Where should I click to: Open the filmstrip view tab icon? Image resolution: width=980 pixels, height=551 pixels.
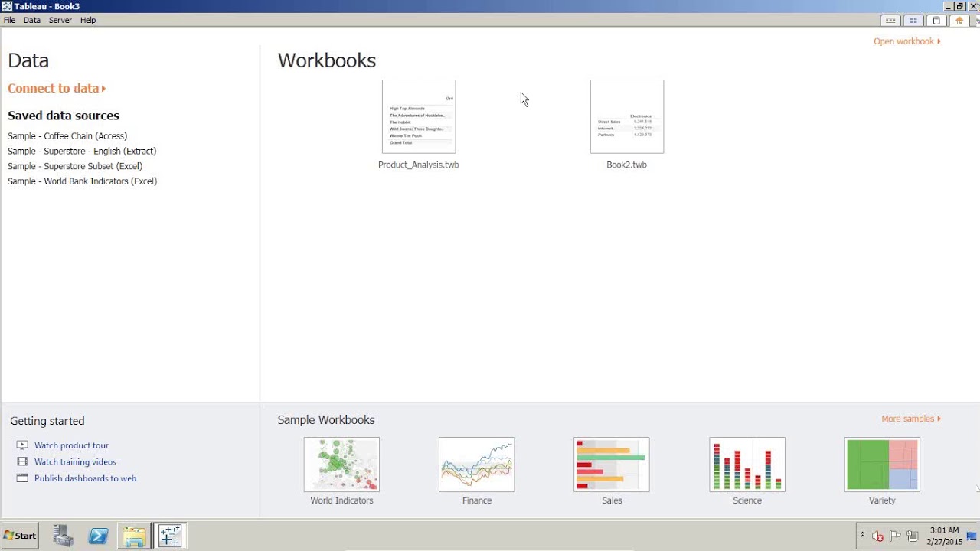pyautogui.click(x=890, y=21)
